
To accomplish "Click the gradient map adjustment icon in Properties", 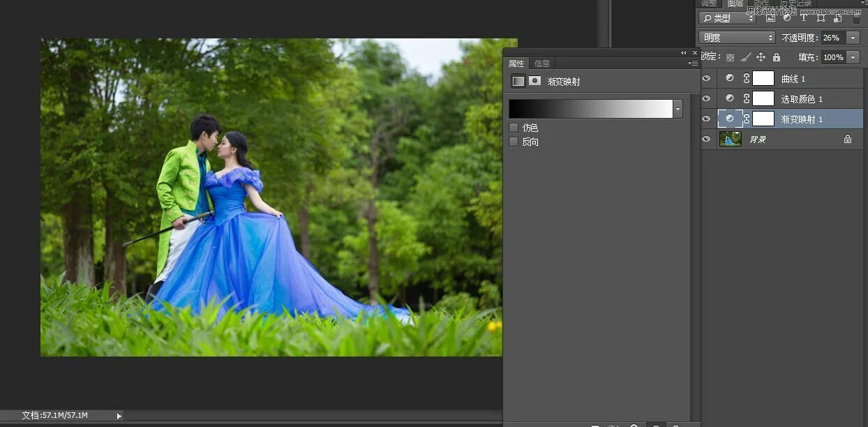I will 518,81.
